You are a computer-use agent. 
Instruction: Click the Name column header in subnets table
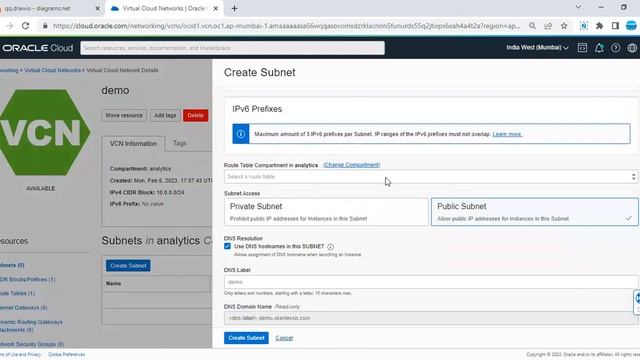pyautogui.click(x=113, y=284)
